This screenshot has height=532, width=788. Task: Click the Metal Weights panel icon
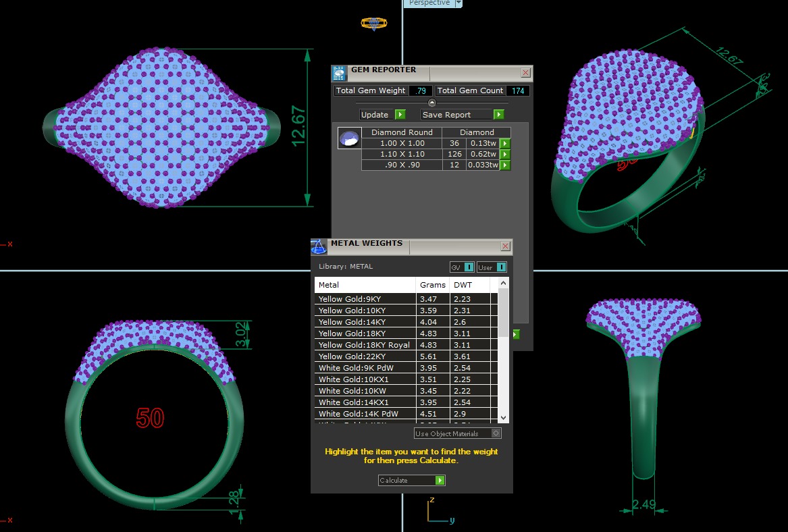(x=319, y=246)
